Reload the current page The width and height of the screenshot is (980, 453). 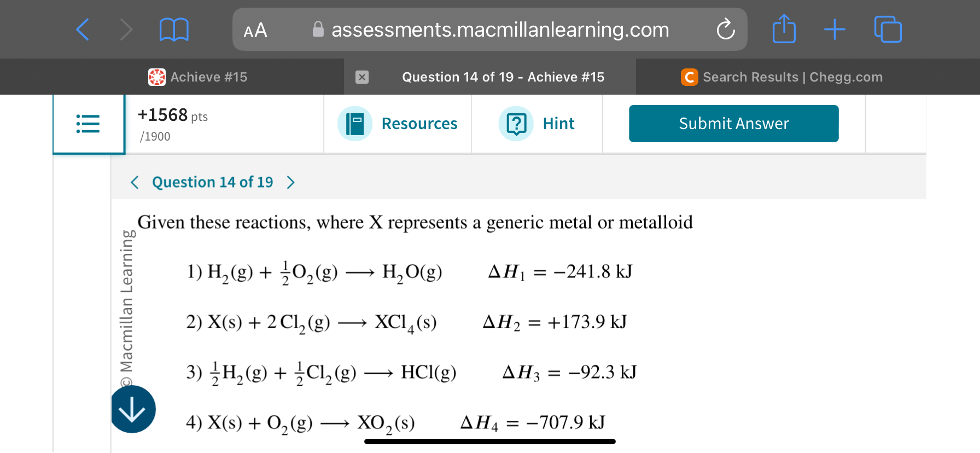click(x=725, y=30)
